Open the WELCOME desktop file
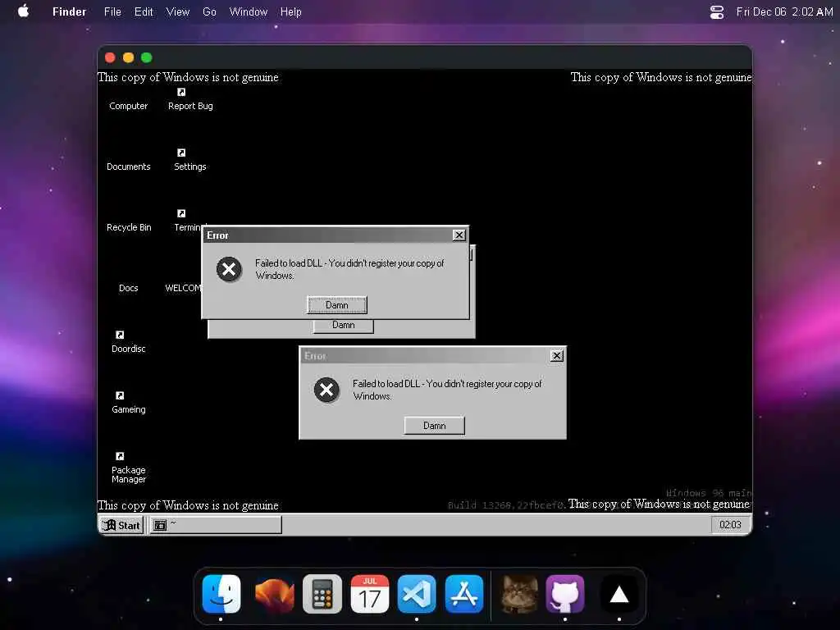 183,288
